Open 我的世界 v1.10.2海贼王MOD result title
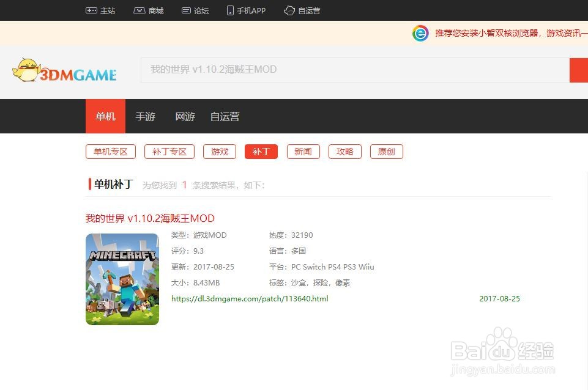This screenshot has height=390, width=588. click(x=150, y=218)
